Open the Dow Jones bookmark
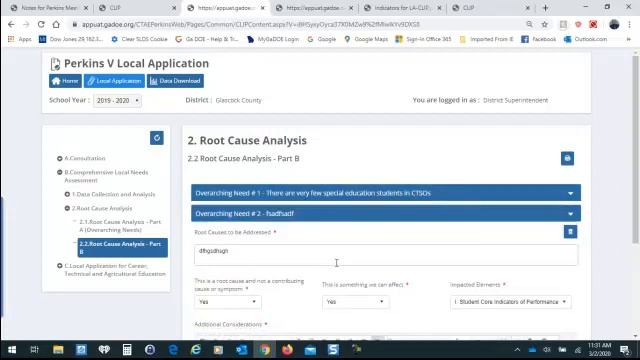This screenshot has height=360, width=640. pyautogui.click(x=71, y=39)
